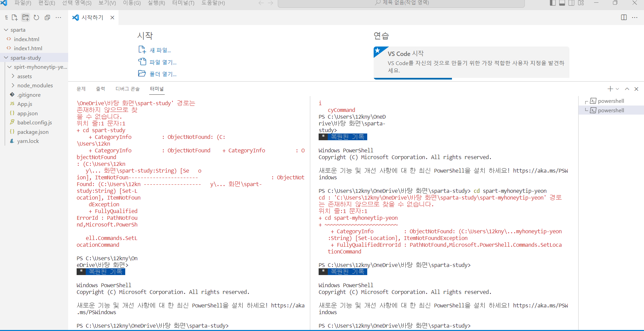Collapse the spirt-myhoneytip-ye... folder
The height and width of the screenshot is (331, 644).
(34, 67)
